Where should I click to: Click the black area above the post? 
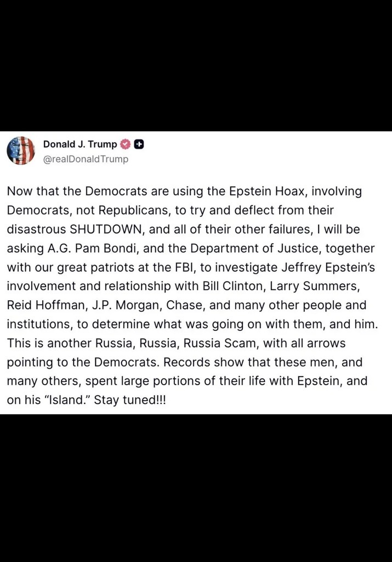pos(196,66)
